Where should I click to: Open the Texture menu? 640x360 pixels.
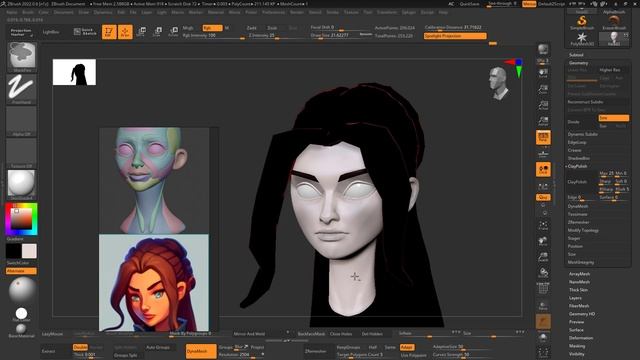[351, 13]
